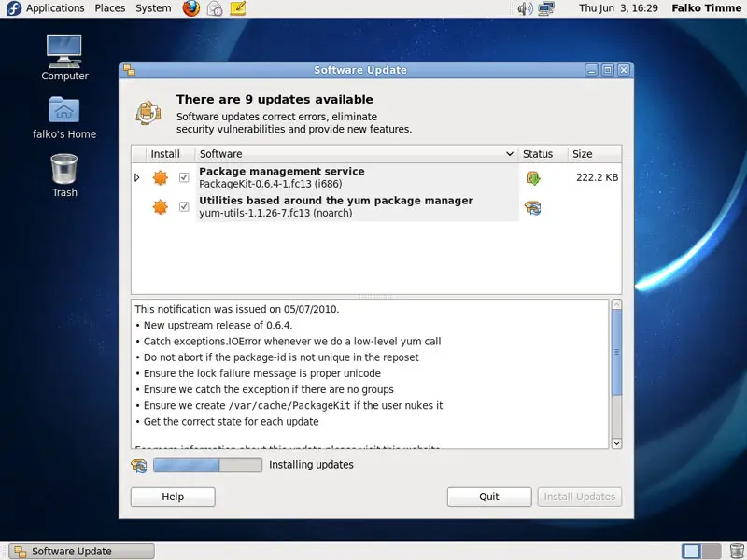Open the System menu
This screenshot has width=747, height=560.
[153, 8]
